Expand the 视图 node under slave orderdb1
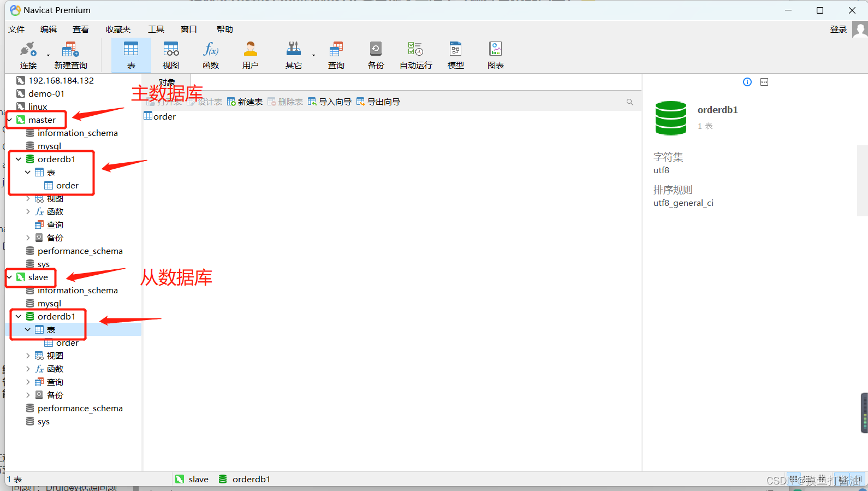Screen dimensions: 868x491 click(x=28, y=356)
